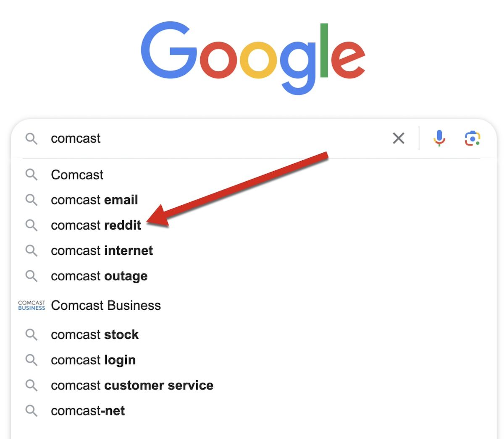
Task: Click the magnifier icon beside comcast-net
Action: pyautogui.click(x=31, y=410)
